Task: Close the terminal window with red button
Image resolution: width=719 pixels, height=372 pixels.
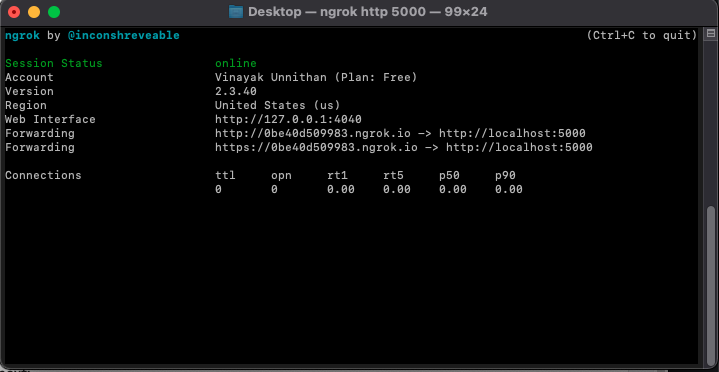Action: pos(14,12)
